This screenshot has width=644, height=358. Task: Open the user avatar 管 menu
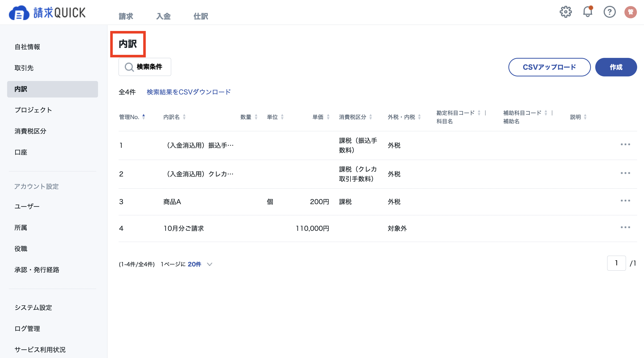pos(631,12)
